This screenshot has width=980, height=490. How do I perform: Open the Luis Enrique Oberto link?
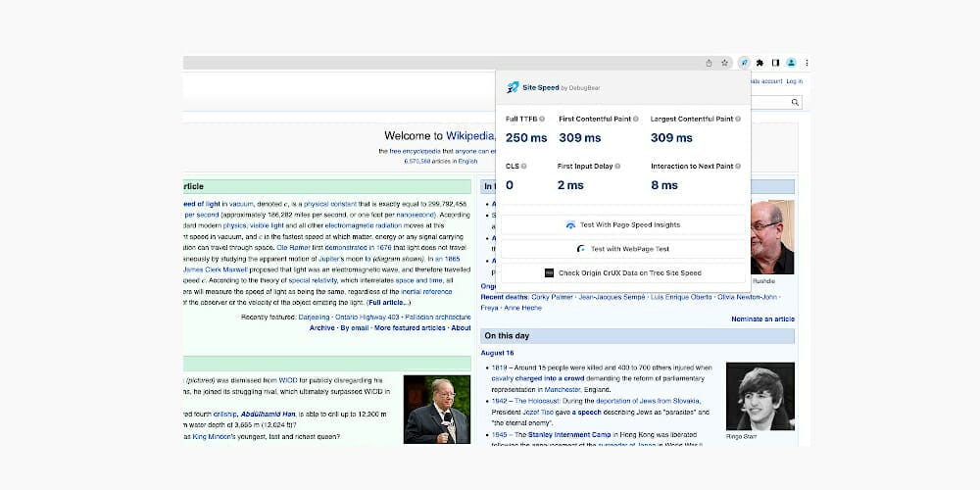tap(681, 297)
